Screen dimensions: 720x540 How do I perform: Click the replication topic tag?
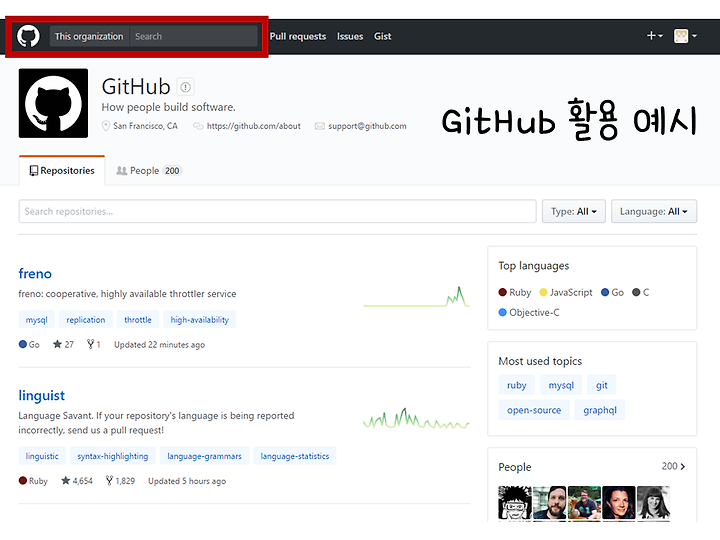[x=86, y=320]
